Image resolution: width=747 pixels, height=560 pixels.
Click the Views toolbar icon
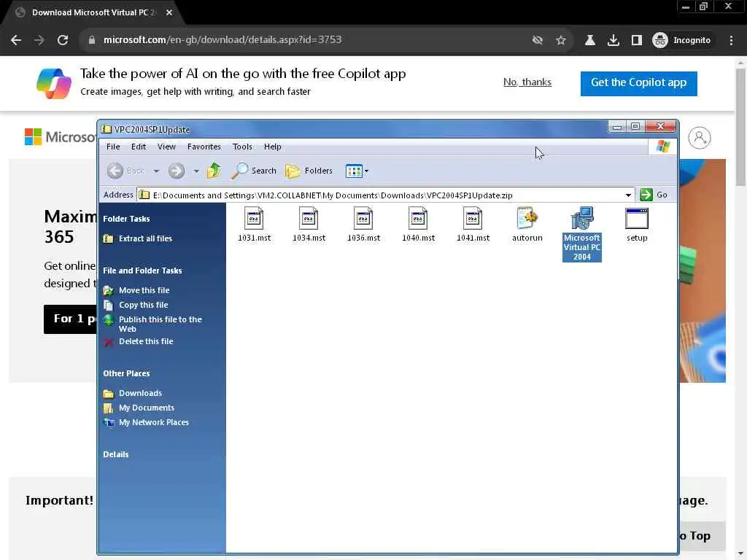tap(354, 171)
